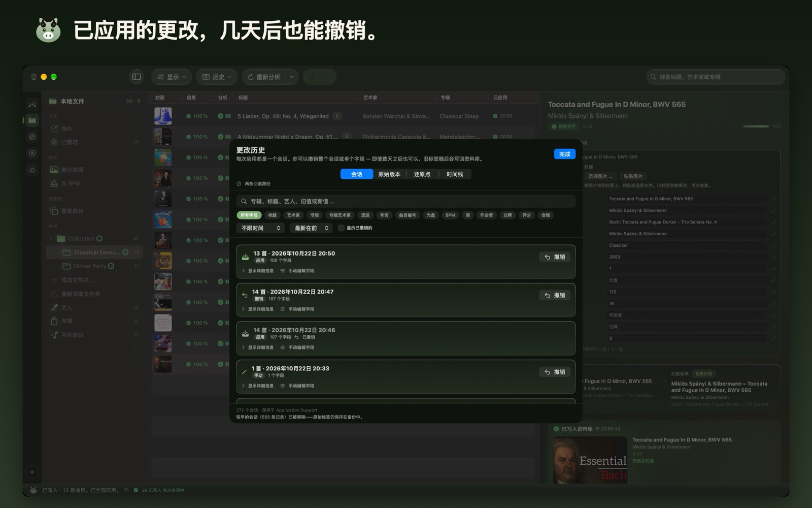
Task: Open the 不限时间 time range dropdown
Action: tap(261, 228)
